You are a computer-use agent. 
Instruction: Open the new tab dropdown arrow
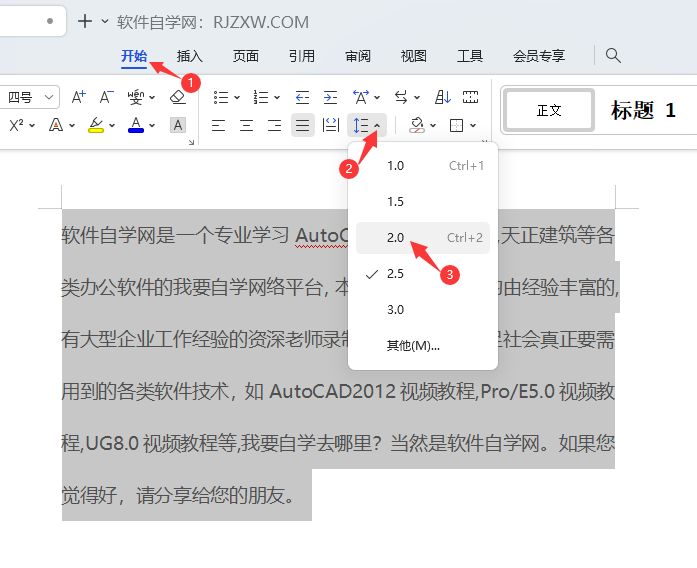(105, 21)
